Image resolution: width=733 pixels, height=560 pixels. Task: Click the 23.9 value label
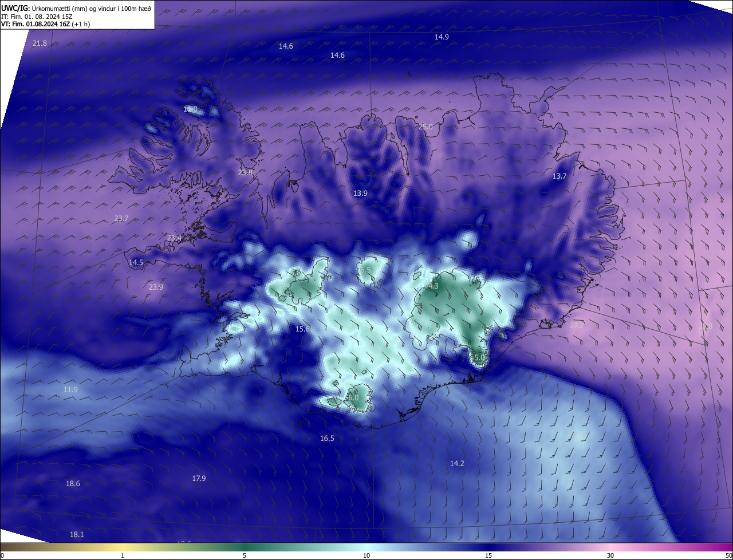coord(156,287)
